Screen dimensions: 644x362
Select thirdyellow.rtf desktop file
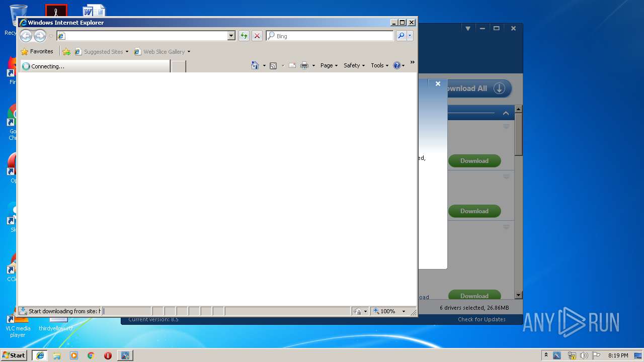point(56,324)
